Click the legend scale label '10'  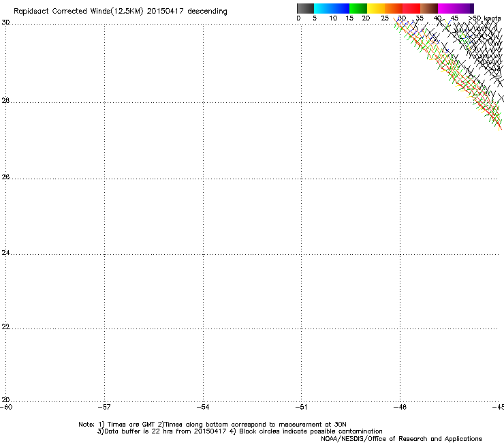pyautogui.click(x=333, y=18)
